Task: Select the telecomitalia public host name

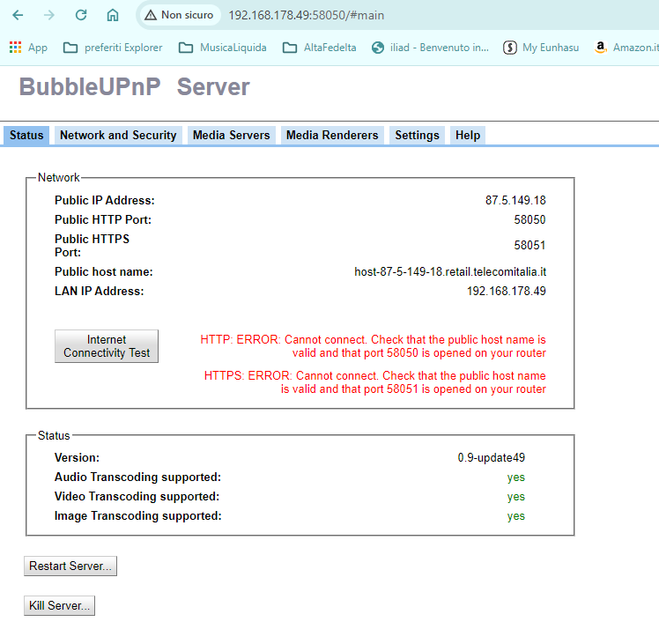Action: click(450, 271)
